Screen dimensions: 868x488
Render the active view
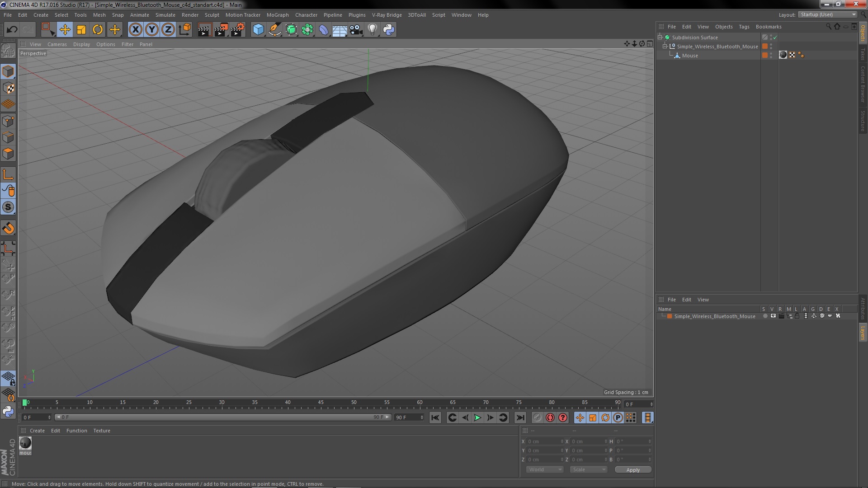point(204,30)
